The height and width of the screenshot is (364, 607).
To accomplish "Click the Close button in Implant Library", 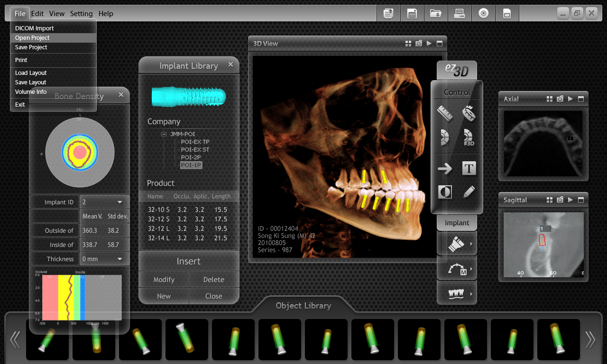I will tap(214, 296).
